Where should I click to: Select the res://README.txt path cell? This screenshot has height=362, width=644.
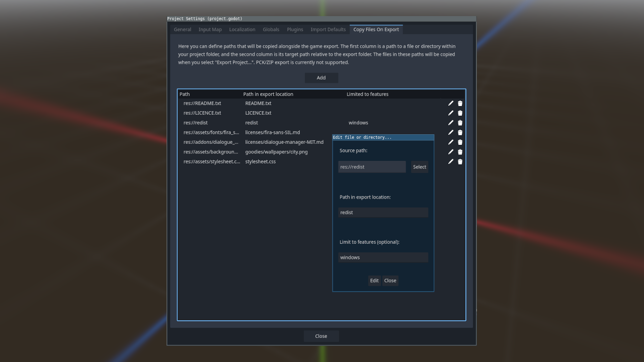click(x=202, y=103)
